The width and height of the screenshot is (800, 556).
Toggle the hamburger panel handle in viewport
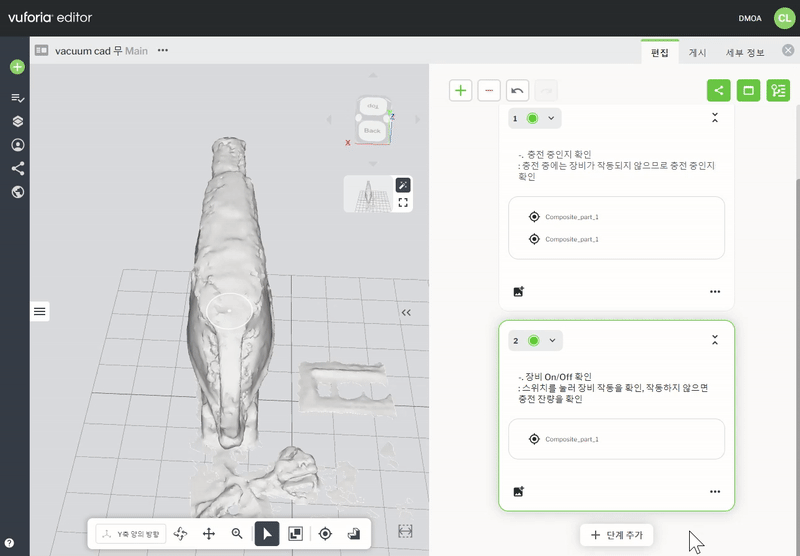tap(40, 312)
